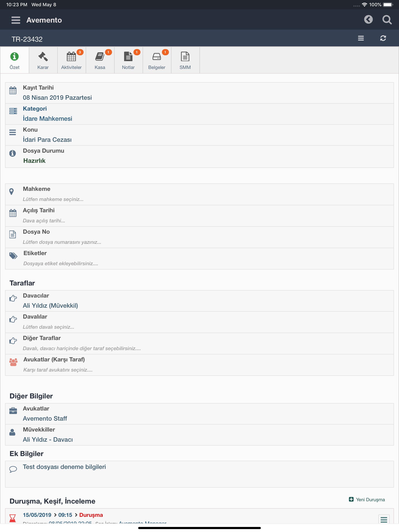View the Notlar tab

coord(128,60)
